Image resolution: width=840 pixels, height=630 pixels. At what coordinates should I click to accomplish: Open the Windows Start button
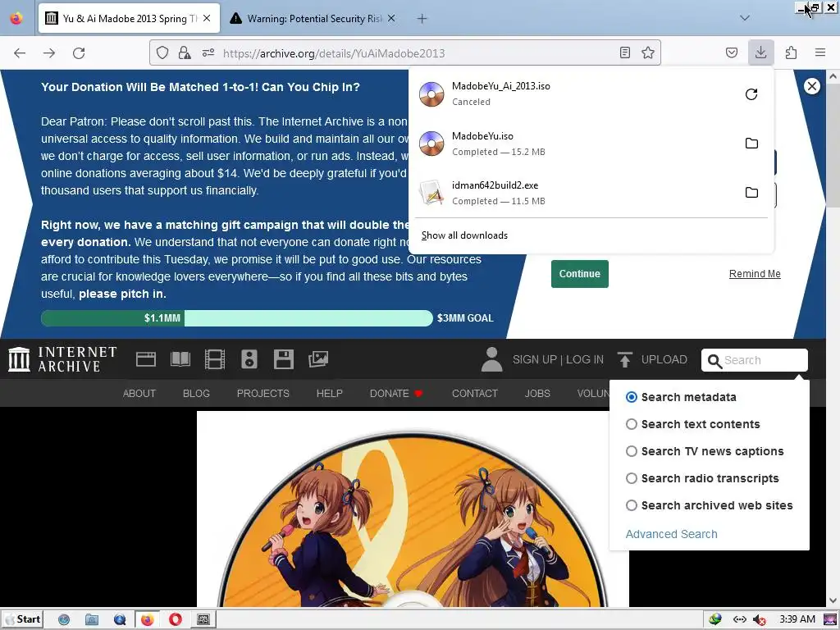tap(22, 619)
